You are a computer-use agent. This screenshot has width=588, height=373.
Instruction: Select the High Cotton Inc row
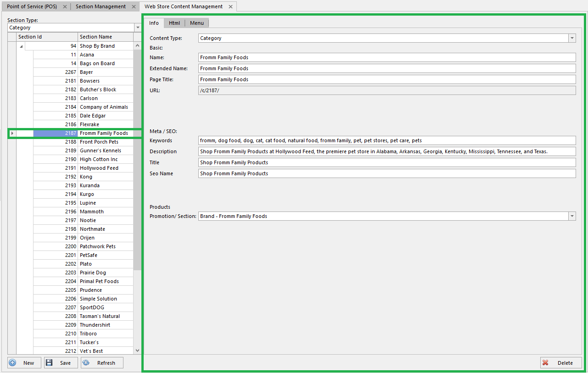tap(83, 159)
